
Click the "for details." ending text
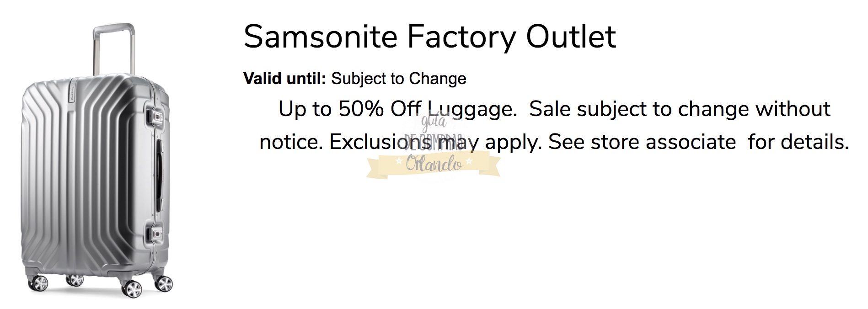(x=798, y=142)
